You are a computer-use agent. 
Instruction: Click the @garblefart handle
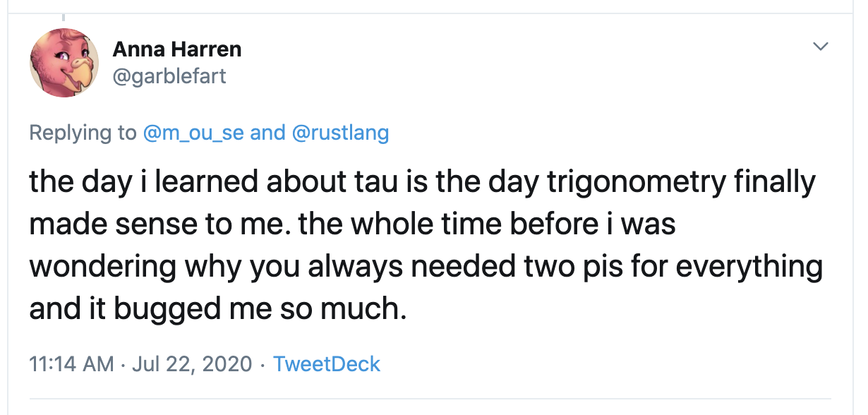coord(169,76)
